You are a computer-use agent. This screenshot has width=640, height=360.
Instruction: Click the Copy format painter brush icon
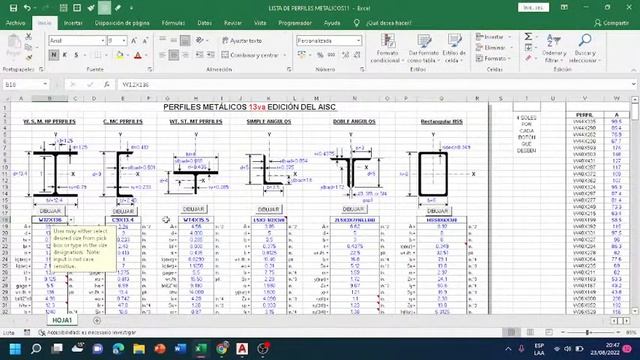tap(29, 58)
